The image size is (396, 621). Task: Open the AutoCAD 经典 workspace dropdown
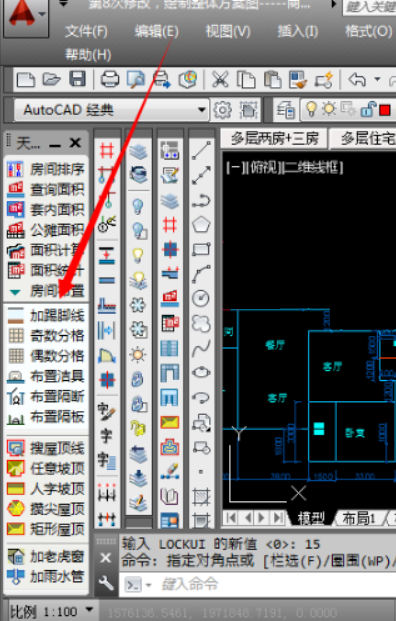pos(202,110)
